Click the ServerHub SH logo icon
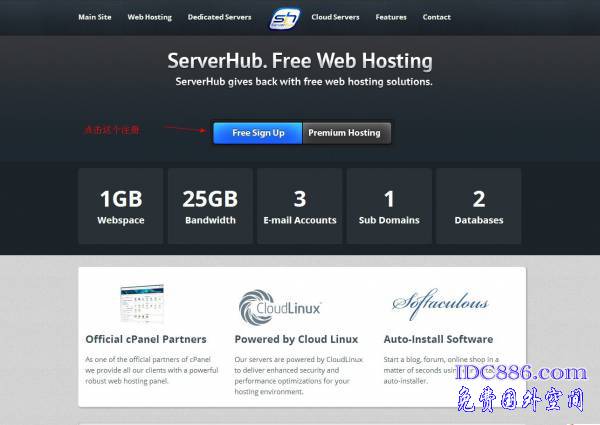600x425 pixels. click(285, 18)
